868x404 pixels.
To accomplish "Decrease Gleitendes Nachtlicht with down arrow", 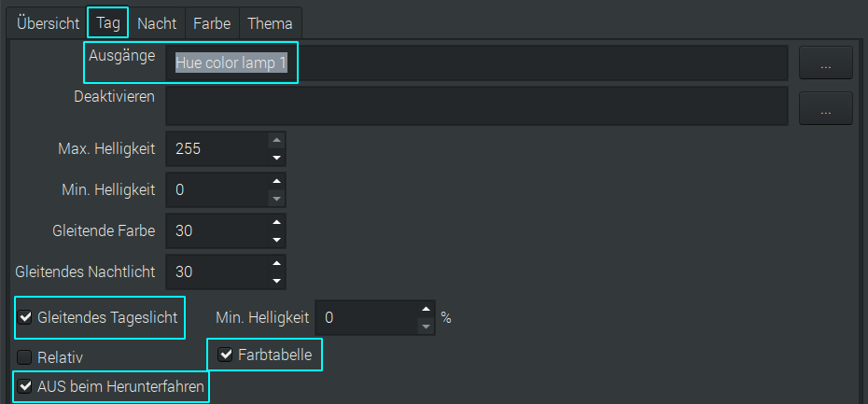I will (x=275, y=280).
